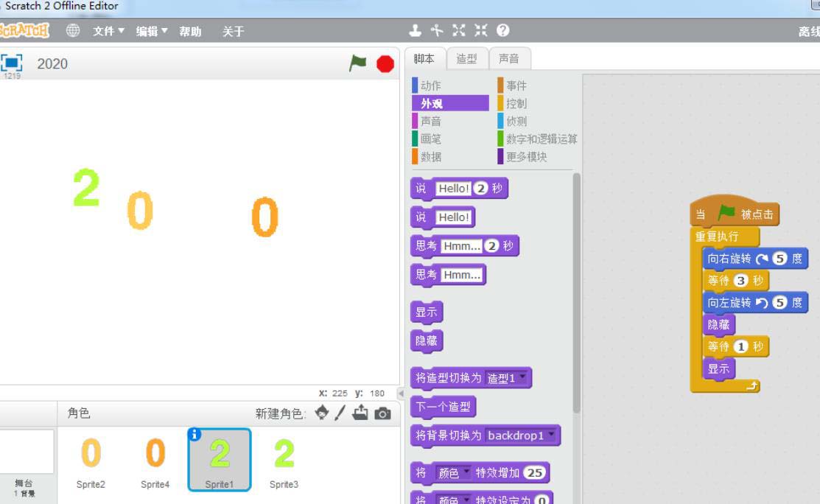Click the globe language icon
The height and width of the screenshot is (504, 820).
coord(73,30)
